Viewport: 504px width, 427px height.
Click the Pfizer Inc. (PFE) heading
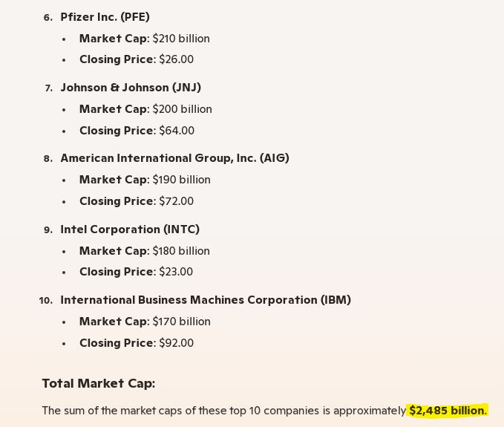coord(105,17)
